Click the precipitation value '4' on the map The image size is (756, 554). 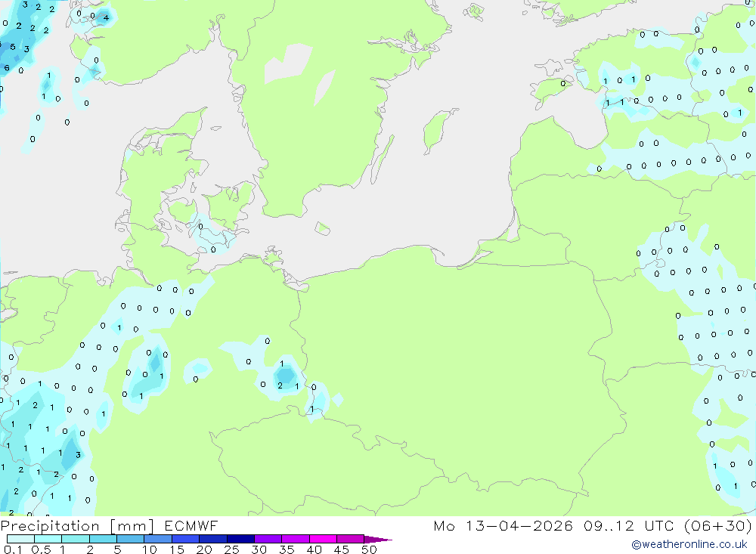(106, 18)
